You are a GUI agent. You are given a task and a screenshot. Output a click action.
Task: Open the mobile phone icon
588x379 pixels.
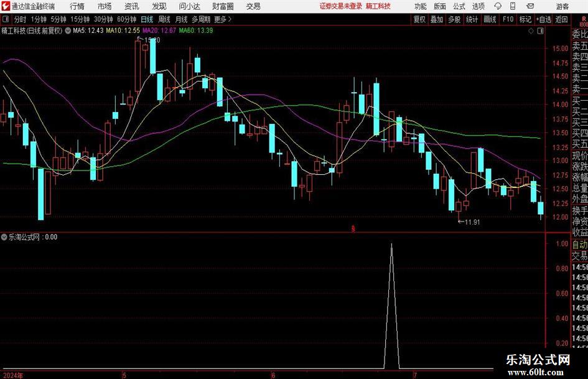click(513, 6)
